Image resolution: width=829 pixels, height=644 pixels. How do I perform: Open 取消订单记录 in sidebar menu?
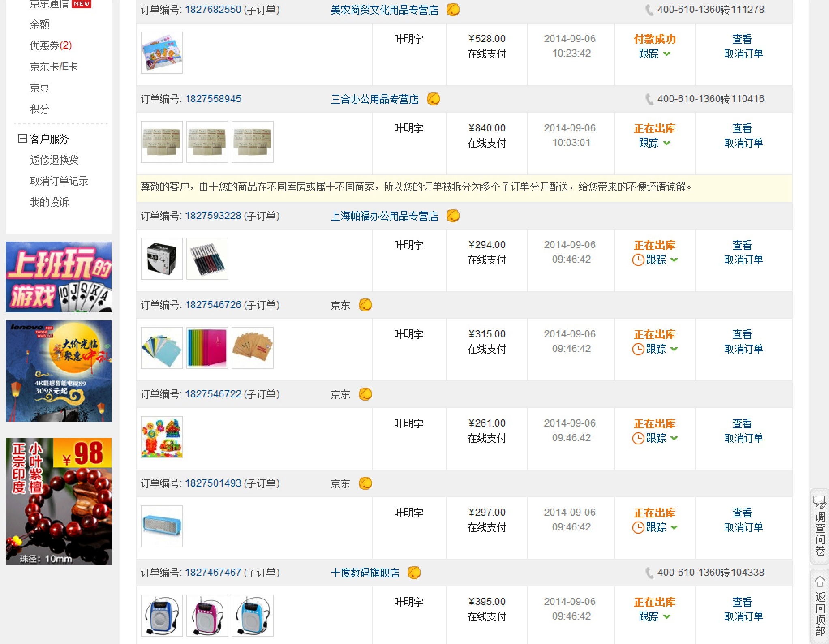[x=59, y=181]
